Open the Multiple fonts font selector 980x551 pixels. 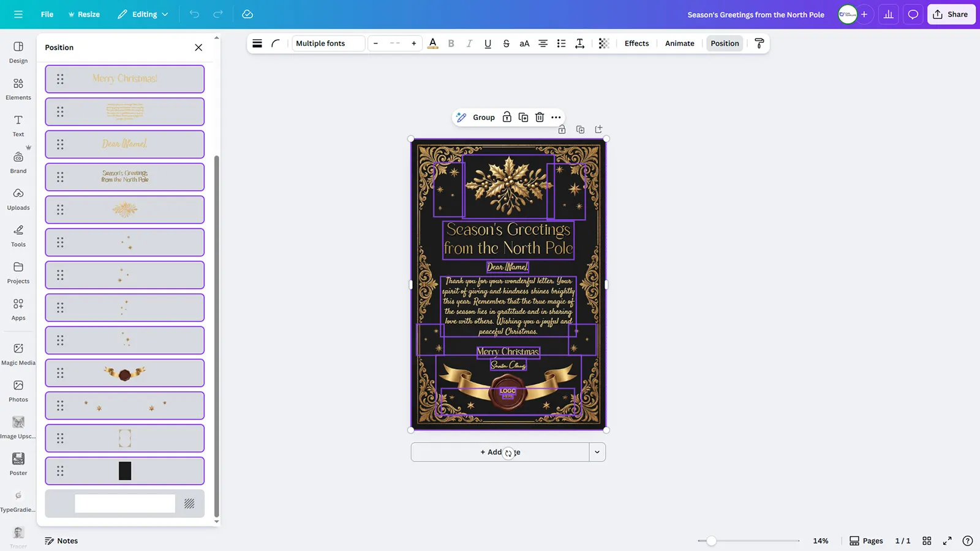coord(328,43)
